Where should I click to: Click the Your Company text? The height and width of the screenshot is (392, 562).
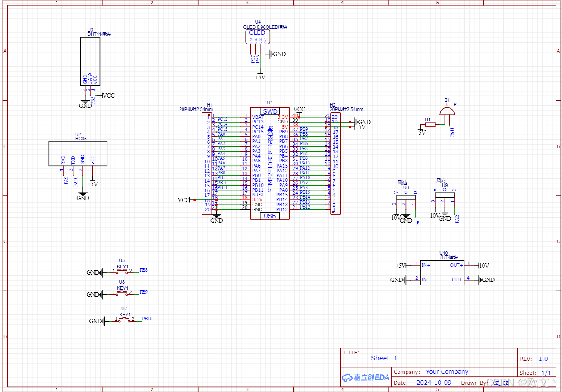coord(447,372)
